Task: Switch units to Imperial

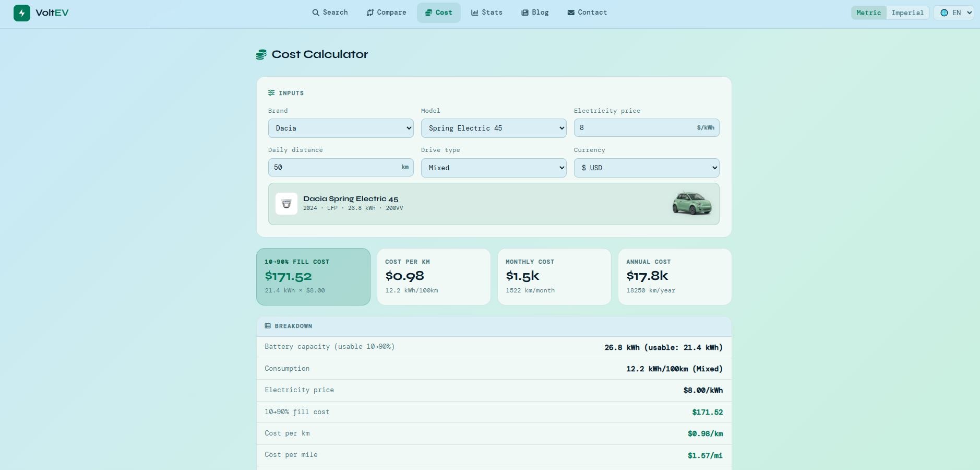Action: click(x=907, y=13)
